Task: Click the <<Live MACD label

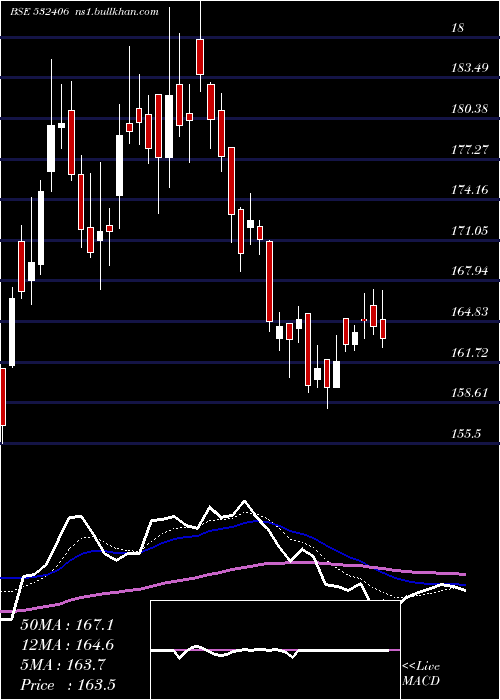Action: pyautogui.click(x=421, y=673)
